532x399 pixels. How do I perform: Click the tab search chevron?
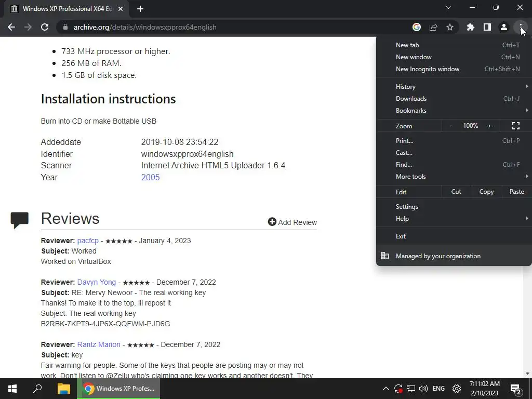click(448, 7)
